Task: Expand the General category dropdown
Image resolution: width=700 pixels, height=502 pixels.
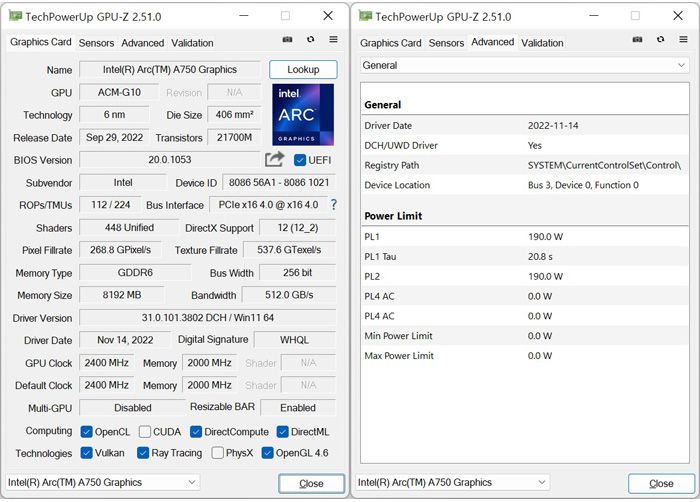Action: coord(524,65)
